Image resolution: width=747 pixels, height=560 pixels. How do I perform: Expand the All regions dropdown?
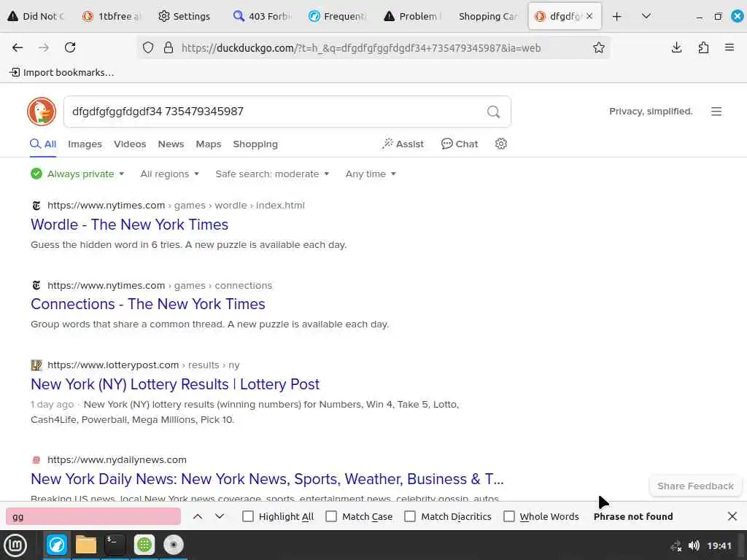click(x=169, y=174)
